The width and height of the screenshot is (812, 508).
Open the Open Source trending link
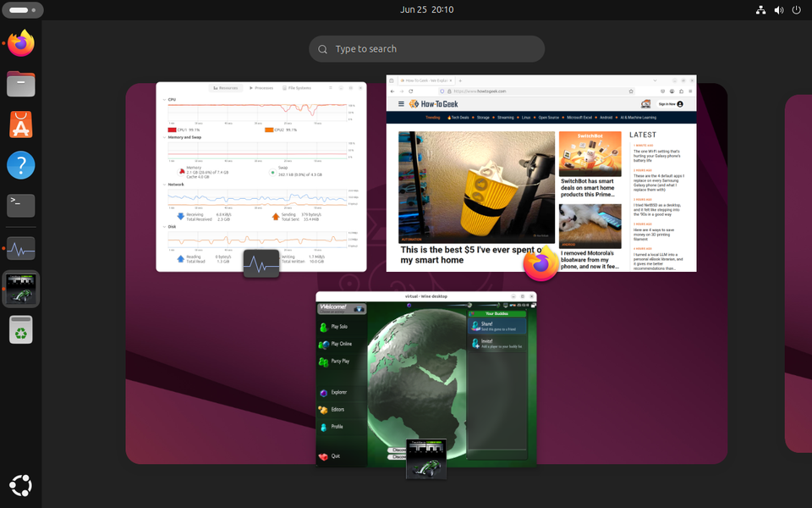pyautogui.click(x=548, y=118)
